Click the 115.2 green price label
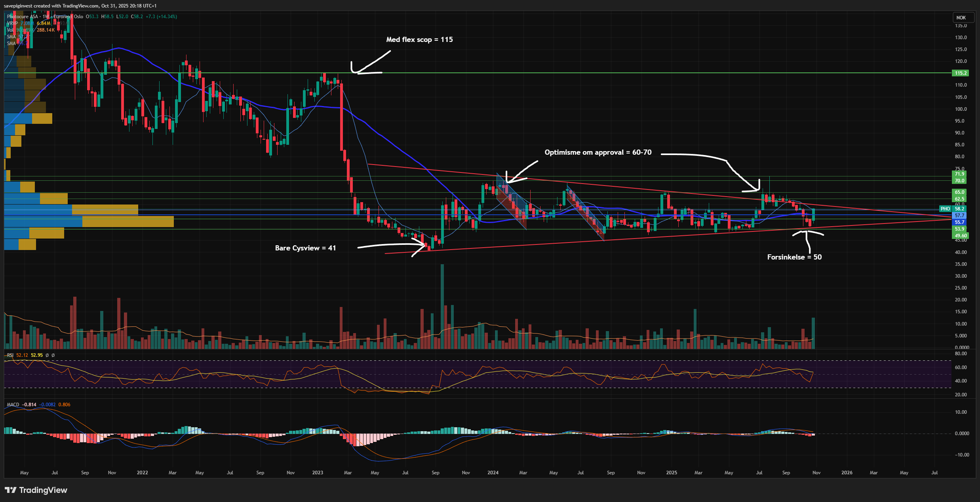This screenshot has width=980, height=502. tap(960, 73)
